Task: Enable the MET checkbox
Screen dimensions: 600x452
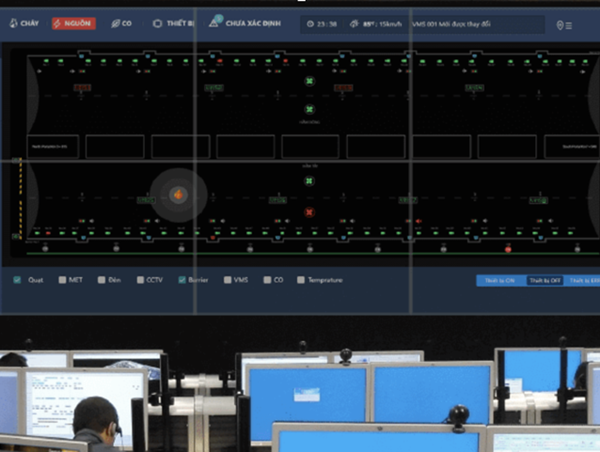Action: point(62,280)
